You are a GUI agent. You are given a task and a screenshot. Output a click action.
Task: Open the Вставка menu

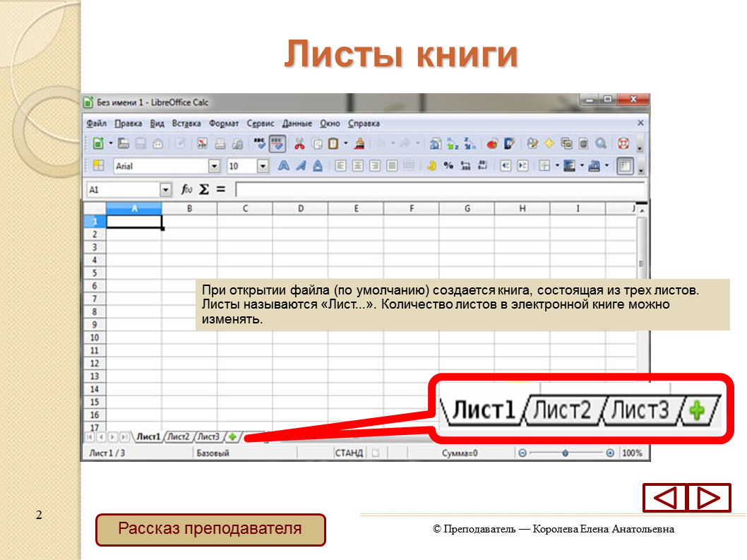tap(186, 124)
